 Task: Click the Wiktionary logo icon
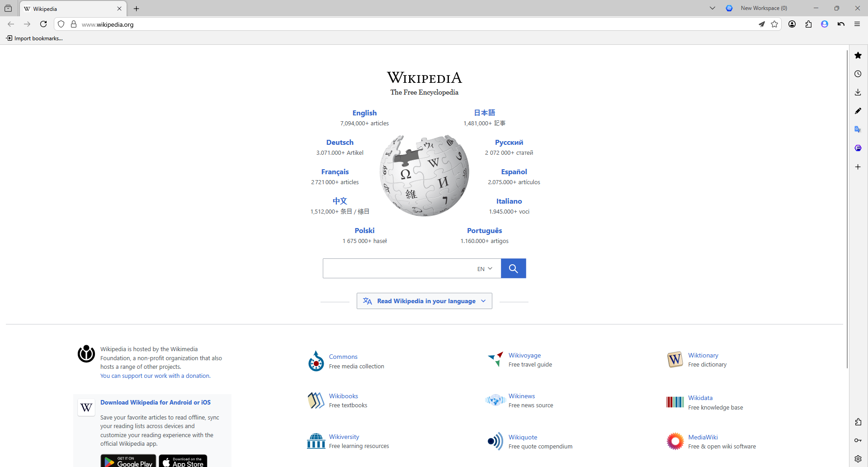click(675, 360)
